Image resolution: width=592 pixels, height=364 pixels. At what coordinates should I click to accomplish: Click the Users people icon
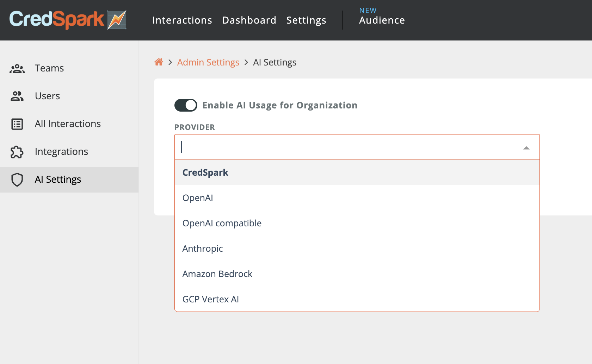click(17, 96)
